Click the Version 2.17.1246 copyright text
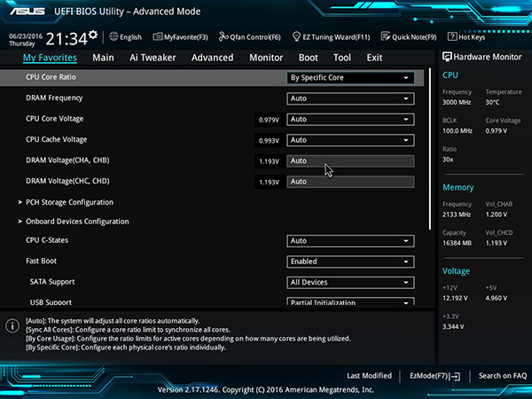Viewport: 532px width, 399px height. pyautogui.click(x=266, y=389)
